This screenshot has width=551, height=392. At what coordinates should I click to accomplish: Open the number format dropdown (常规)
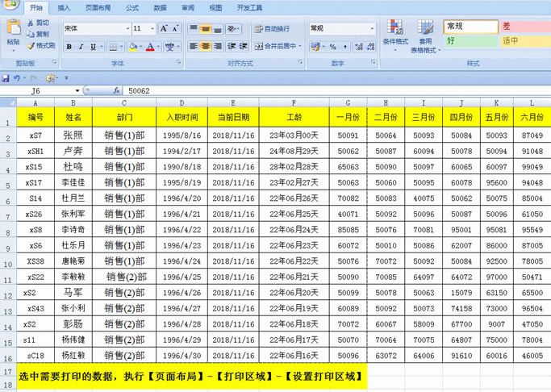[372, 28]
